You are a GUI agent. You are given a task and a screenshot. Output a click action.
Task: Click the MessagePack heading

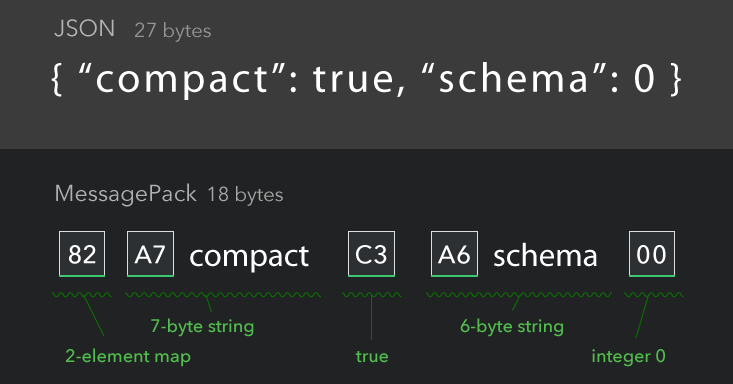coord(126,194)
